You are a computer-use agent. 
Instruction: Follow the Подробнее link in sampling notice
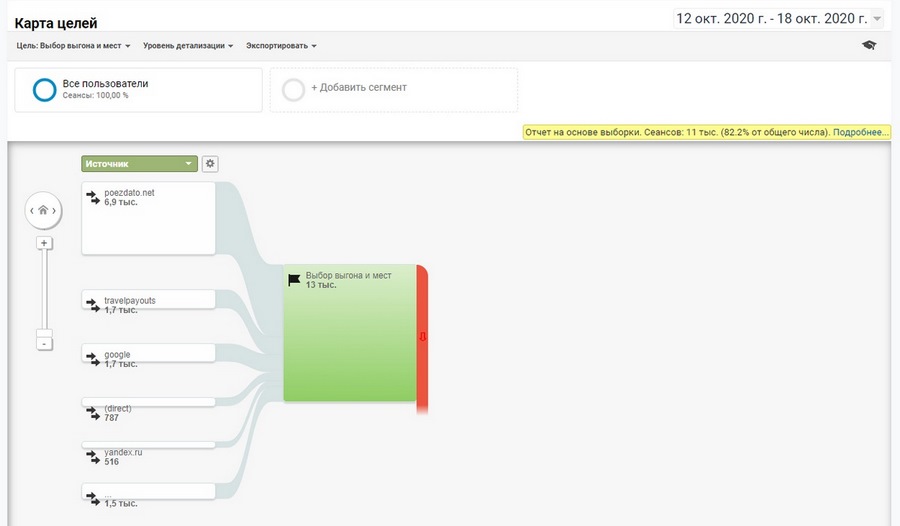[x=860, y=132]
